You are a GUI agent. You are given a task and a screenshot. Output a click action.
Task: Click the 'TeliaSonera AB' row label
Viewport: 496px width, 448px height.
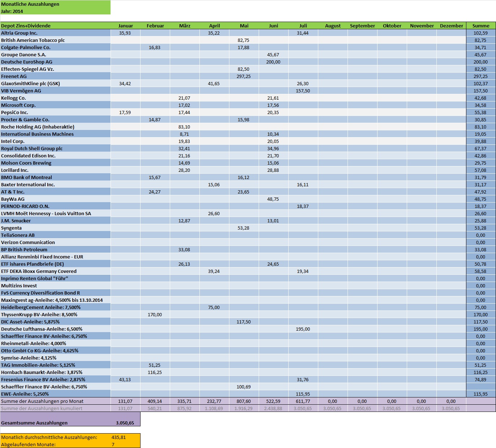click(x=55, y=235)
